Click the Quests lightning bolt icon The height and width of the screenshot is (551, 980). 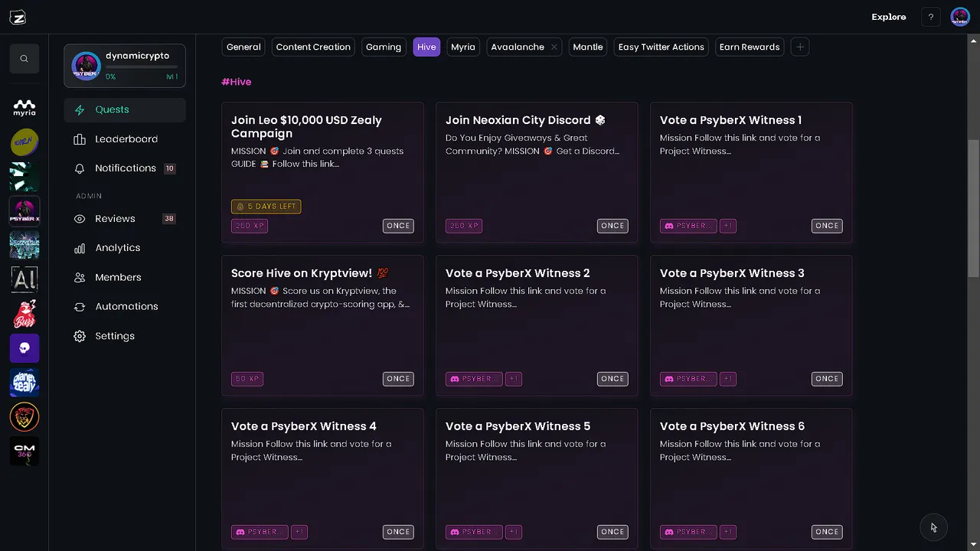coord(80,110)
